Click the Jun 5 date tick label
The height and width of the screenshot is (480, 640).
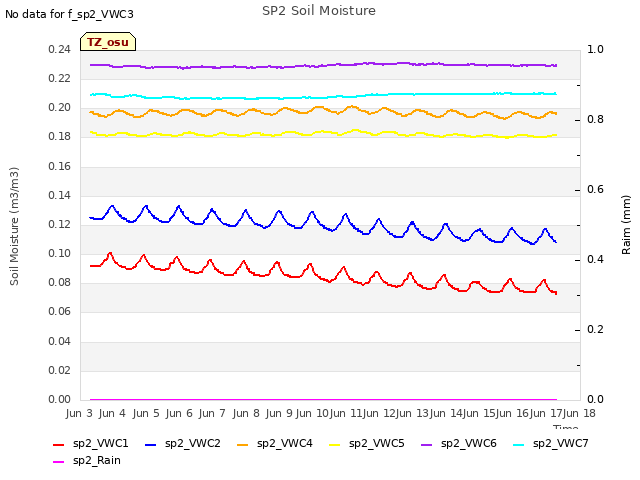146,413
